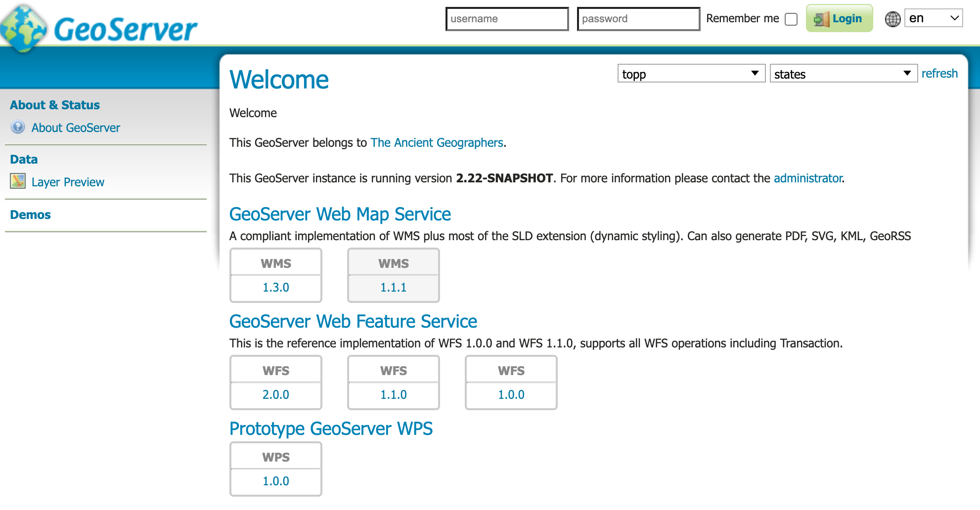Select the Data menu heading

click(x=24, y=159)
